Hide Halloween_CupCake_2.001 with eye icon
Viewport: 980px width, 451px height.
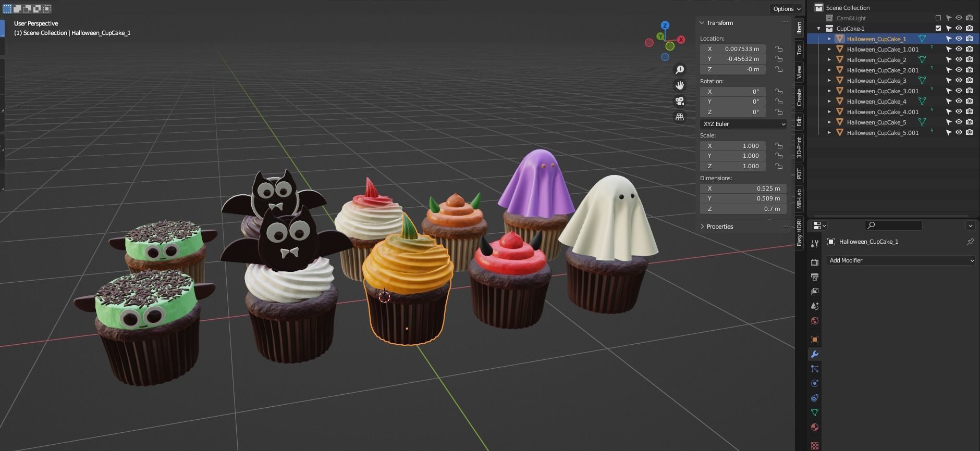(959, 70)
